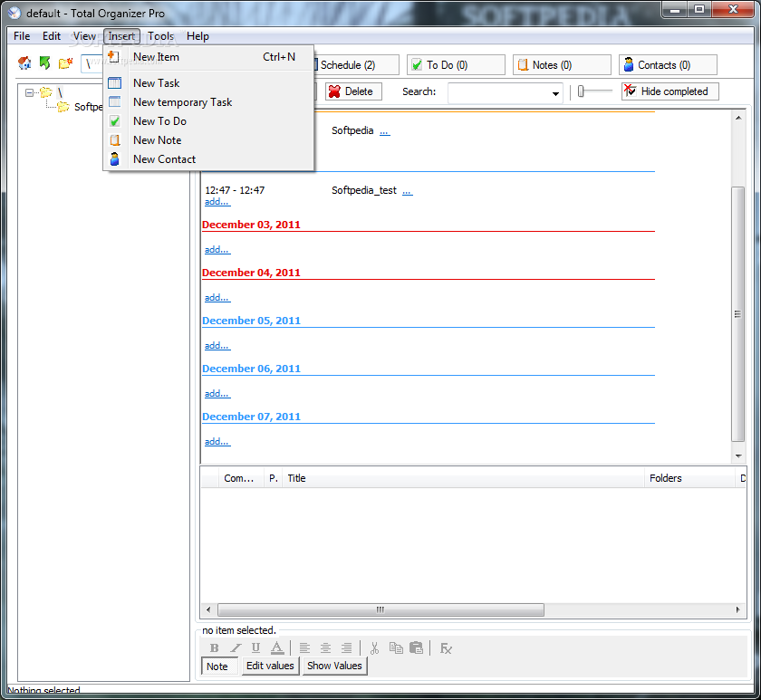Viewport: 761px width, 700px height.
Task: Open the ellipsis link next to Softpedia
Action: pos(384,131)
